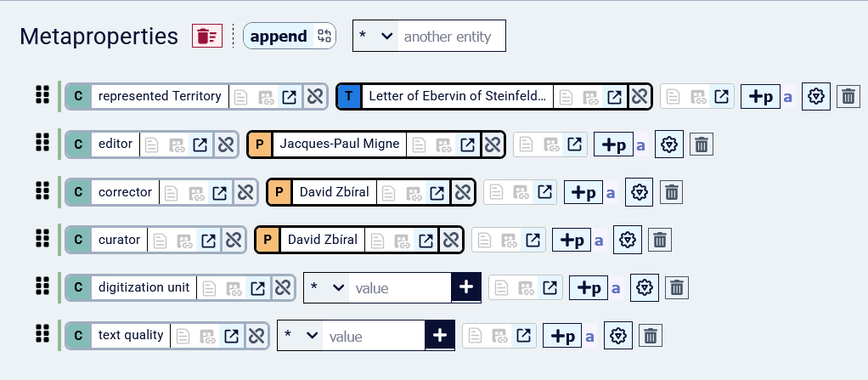Toggle the 'a' flag on curator row
Image resolution: width=868 pixels, height=380 pixels.
pyautogui.click(x=599, y=241)
